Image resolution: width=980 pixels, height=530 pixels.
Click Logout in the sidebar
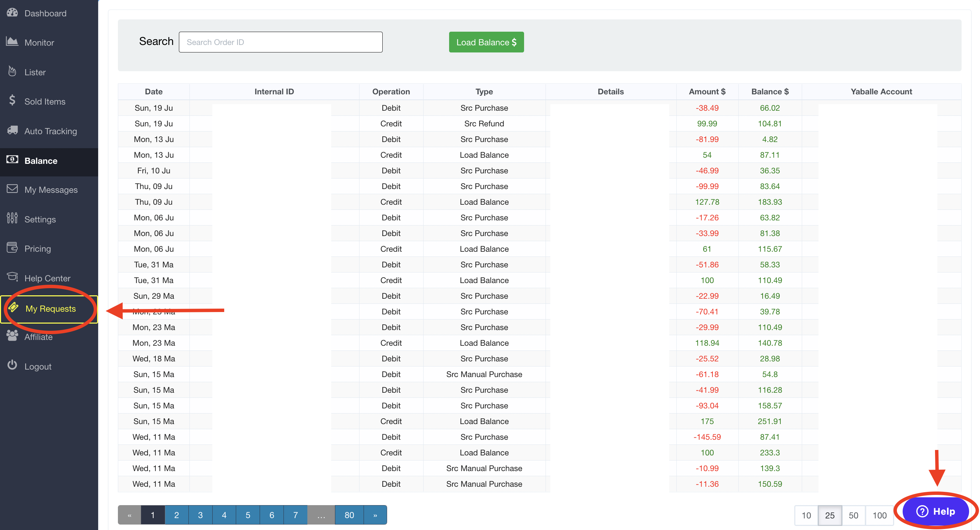49,367
